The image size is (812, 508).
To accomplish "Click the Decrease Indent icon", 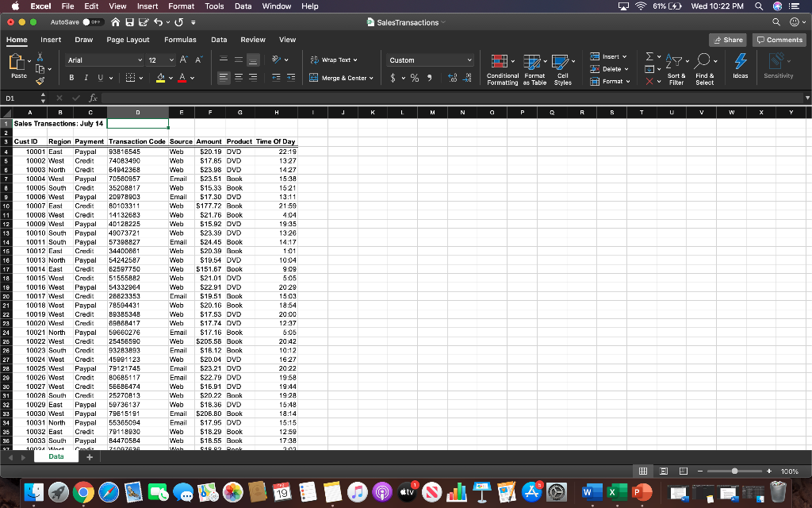I will point(276,78).
